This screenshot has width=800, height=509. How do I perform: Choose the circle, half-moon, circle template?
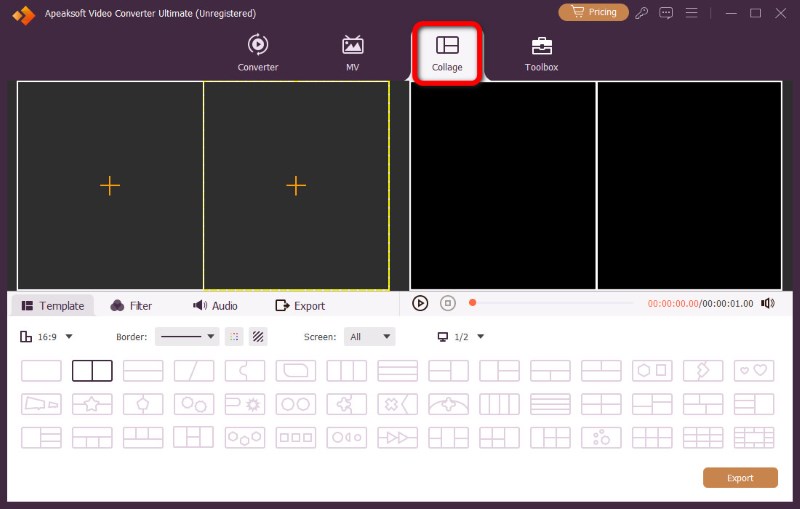[x=347, y=438]
